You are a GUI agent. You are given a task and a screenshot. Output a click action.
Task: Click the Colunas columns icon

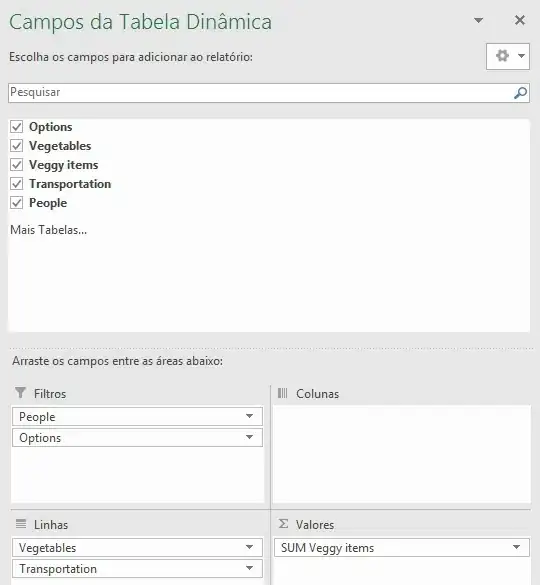click(x=283, y=393)
